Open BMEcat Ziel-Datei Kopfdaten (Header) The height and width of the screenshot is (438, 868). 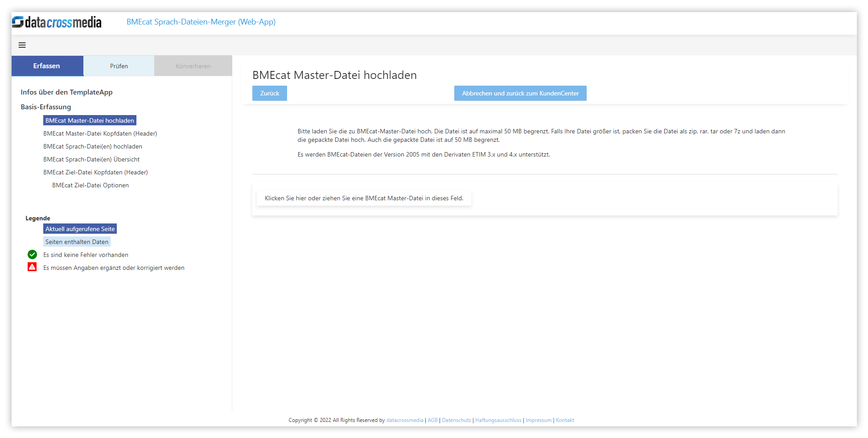(x=95, y=172)
